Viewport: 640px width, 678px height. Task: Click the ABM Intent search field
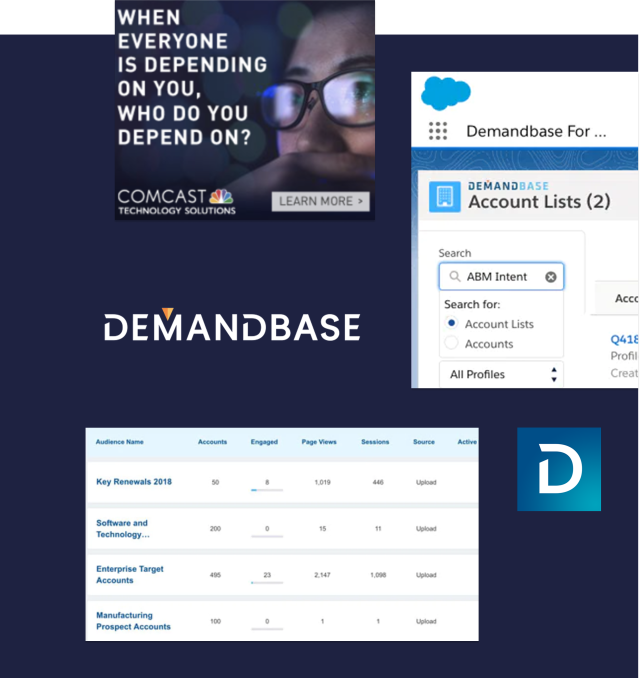502,276
